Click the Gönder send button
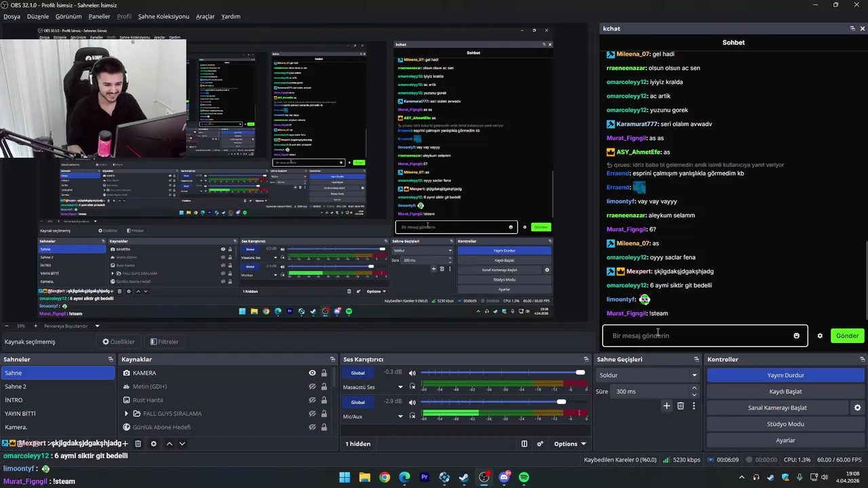Screen dimensions: 868x488 (847, 335)
